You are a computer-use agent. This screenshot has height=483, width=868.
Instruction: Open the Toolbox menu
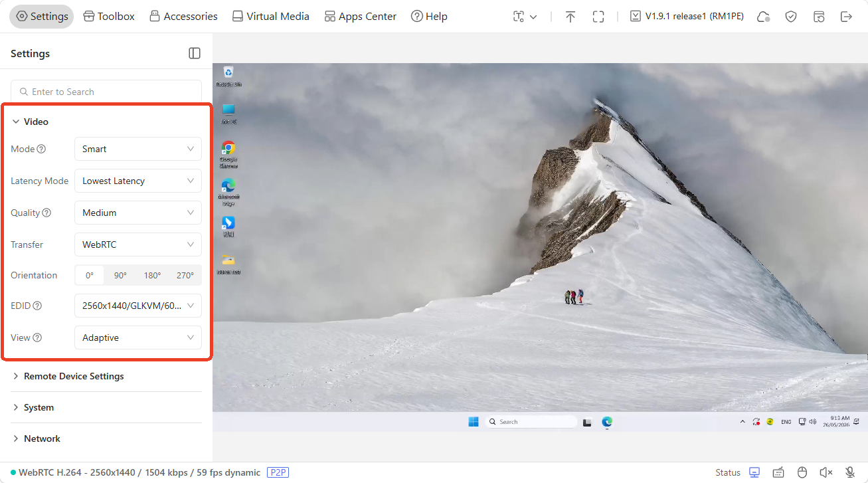tap(109, 17)
